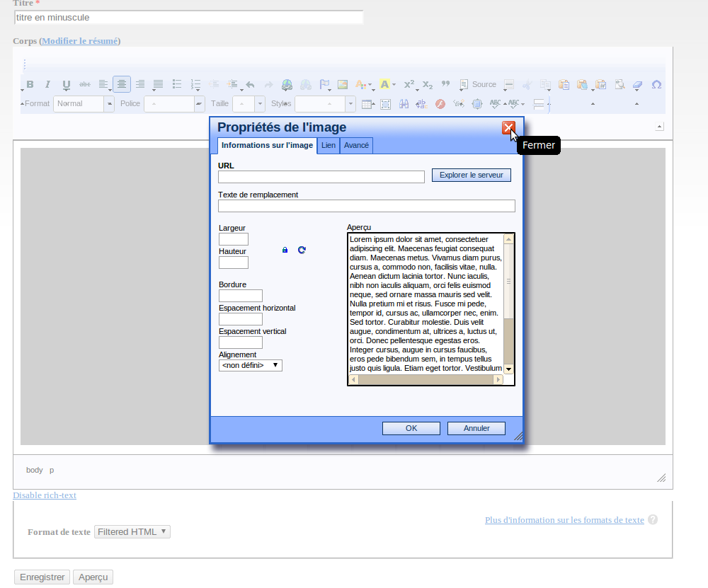
Task: Follow the Disable rich-text link
Action: (x=45, y=495)
